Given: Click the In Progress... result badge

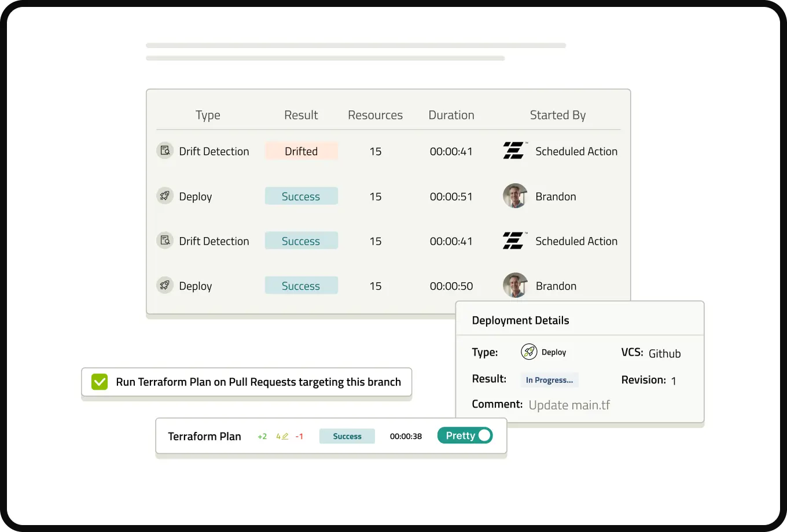Looking at the screenshot, I should pos(549,380).
